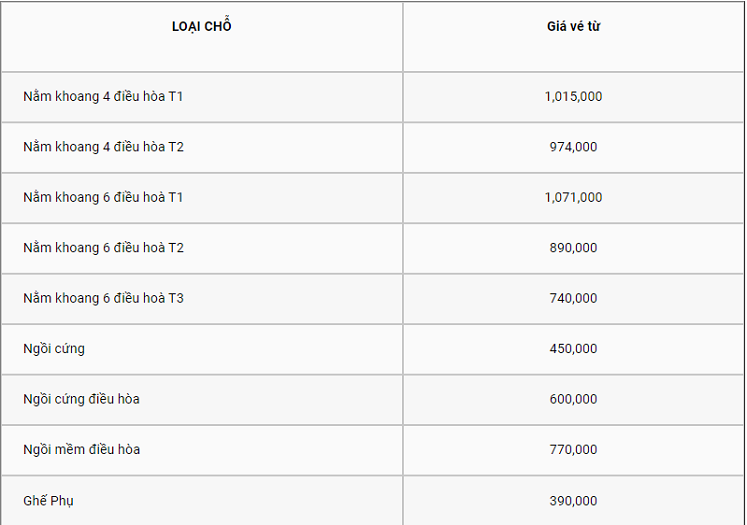The height and width of the screenshot is (525, 747).
Task: Select the Nằm khoang 6 điều hoà T1 row
Action: point(373,198)
